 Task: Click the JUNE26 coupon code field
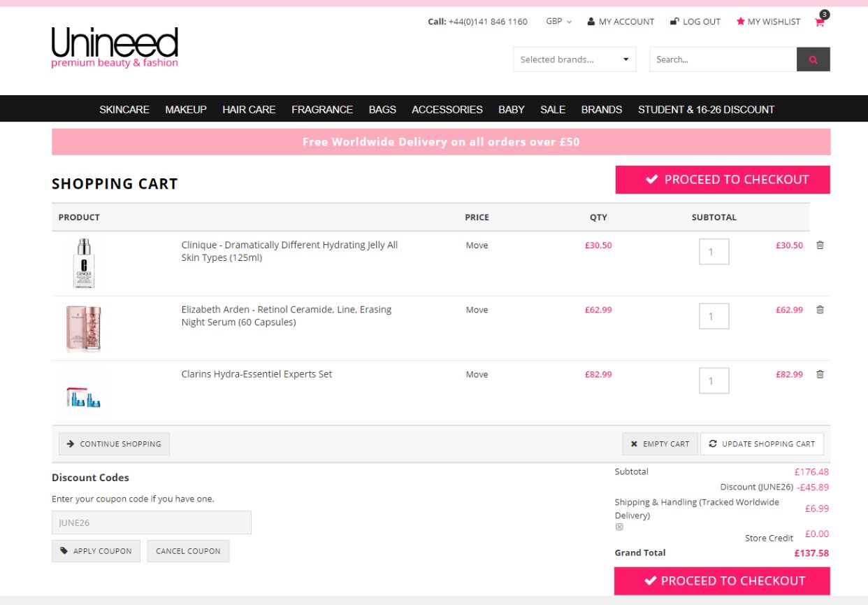[152, 522]
